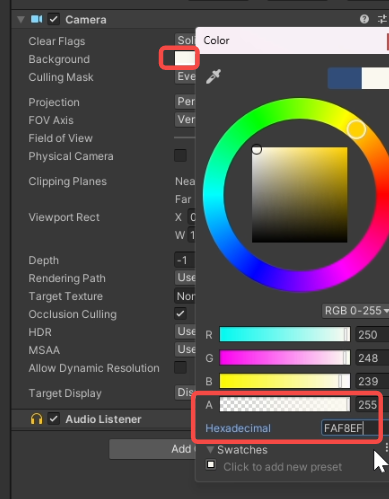Click the Field of View slider track

(185, 137)
